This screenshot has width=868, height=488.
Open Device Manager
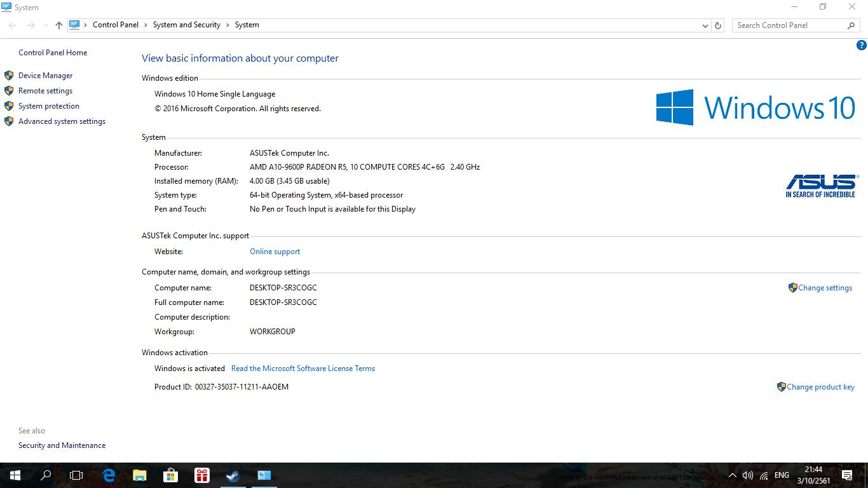tap(46, 76)
